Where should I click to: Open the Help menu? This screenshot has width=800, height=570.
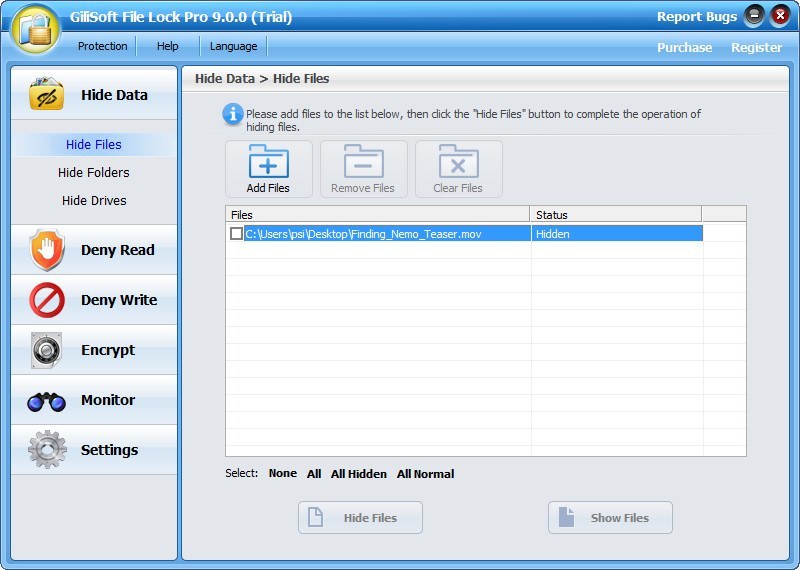(x=167, y=46)
